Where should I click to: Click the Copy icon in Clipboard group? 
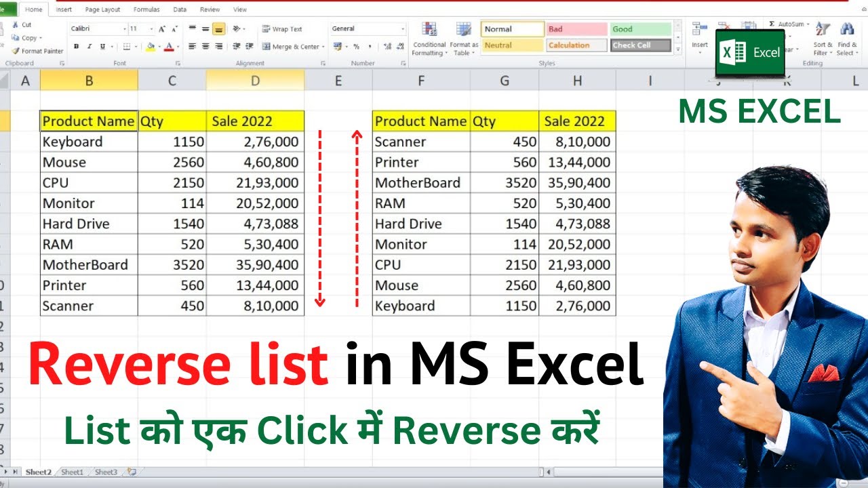15,38
